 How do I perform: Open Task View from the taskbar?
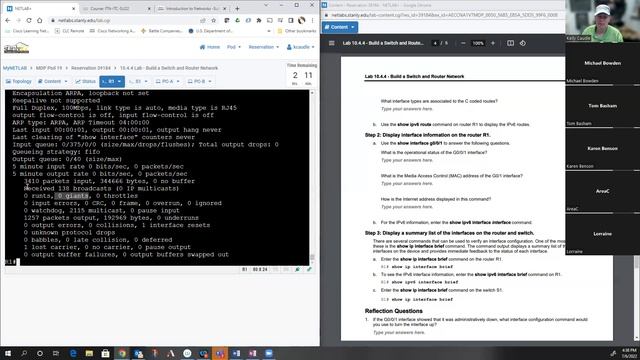click(x=56, y=353)
